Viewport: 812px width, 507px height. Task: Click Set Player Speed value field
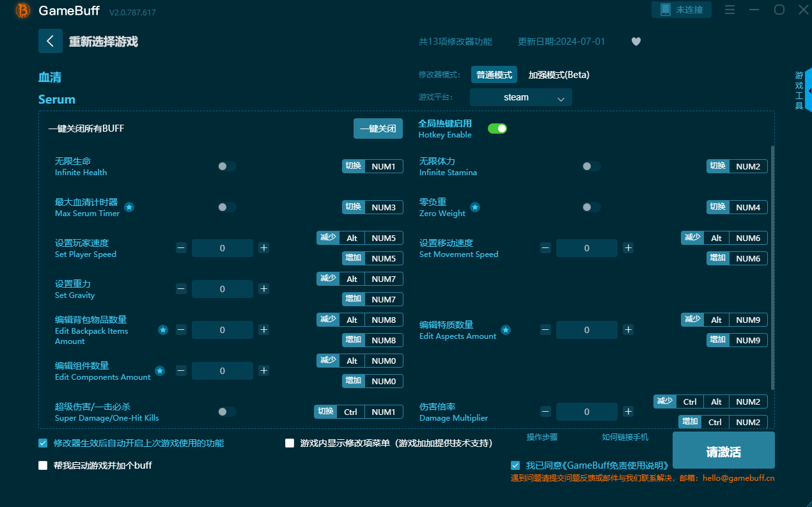pos(223,248)
